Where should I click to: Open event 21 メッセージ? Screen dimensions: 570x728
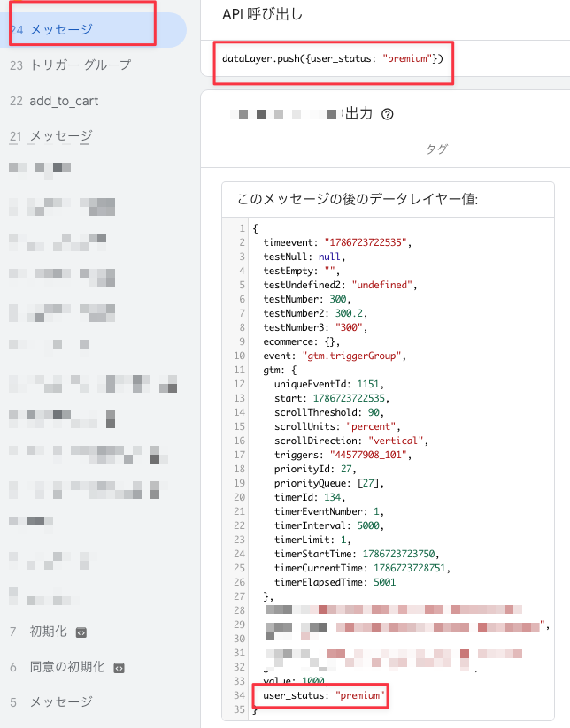coord(51,136)
